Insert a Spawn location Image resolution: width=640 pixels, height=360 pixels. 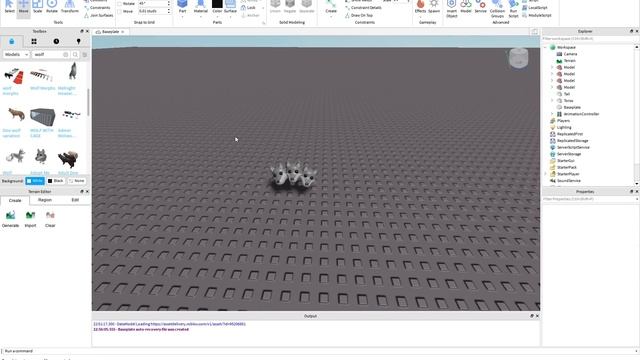pos(434,7)
